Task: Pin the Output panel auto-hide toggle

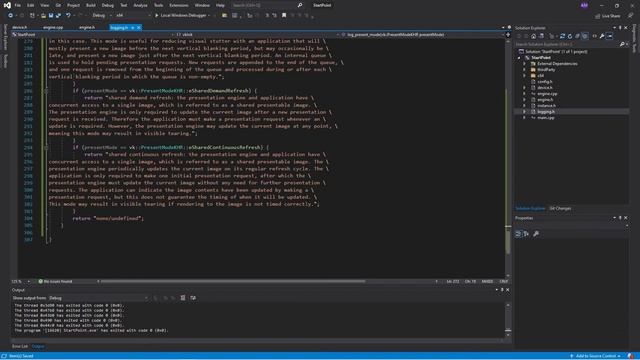Action: point(502,290)
